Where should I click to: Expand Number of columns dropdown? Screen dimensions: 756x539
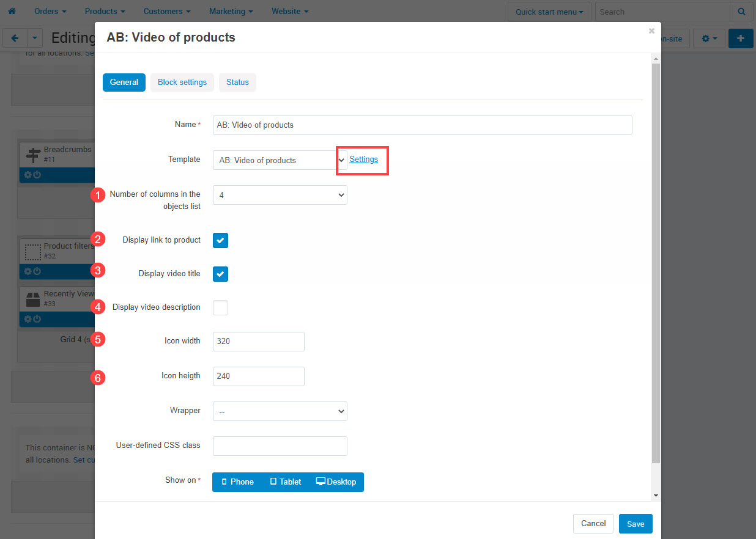pyautogui.click(x=280, y=195)
